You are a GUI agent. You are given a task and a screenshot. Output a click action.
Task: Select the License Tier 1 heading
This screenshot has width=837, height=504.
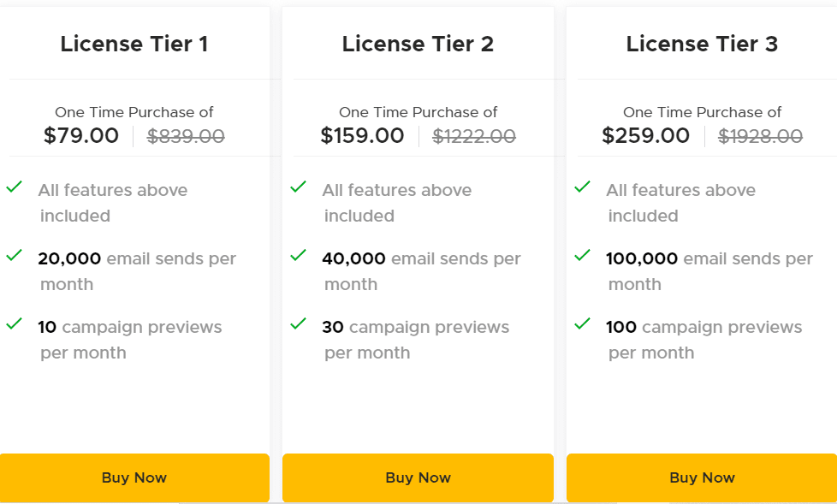134,44
